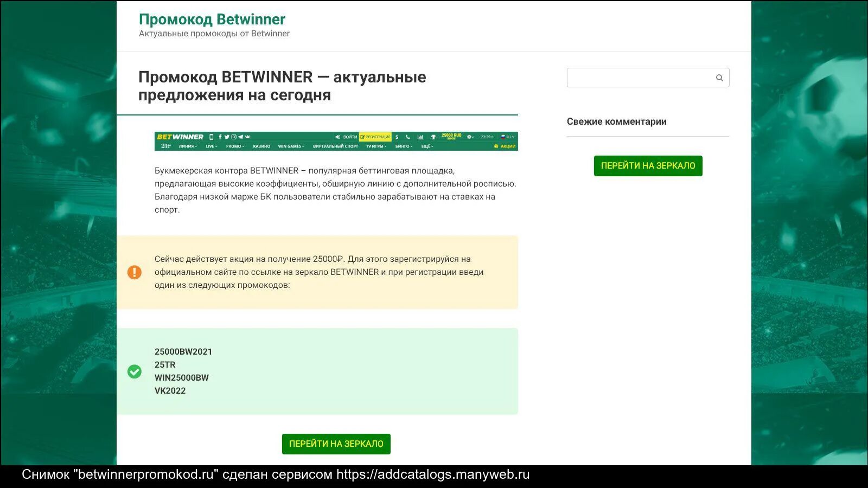868x488 pixels.
Task: Expand the WIN GAMES menu in banner
Action: tap(291, 146)
